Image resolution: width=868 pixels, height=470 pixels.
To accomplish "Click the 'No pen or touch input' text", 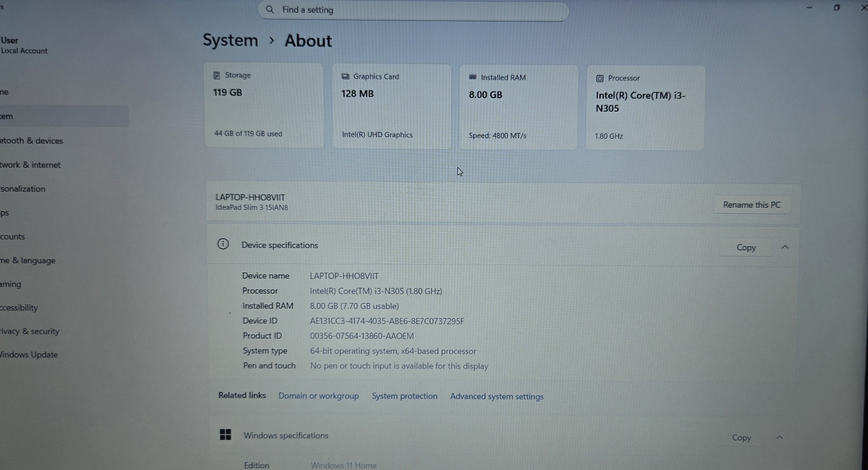I will pos(399,366).
